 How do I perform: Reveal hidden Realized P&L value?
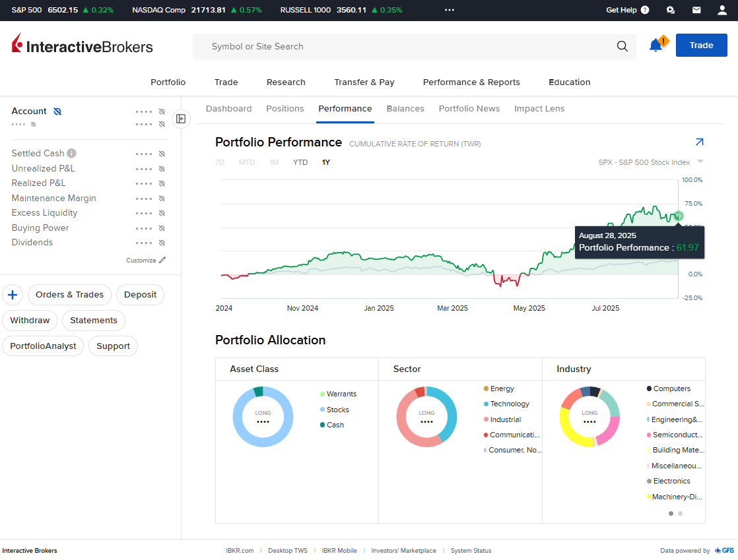click(162, 183)
